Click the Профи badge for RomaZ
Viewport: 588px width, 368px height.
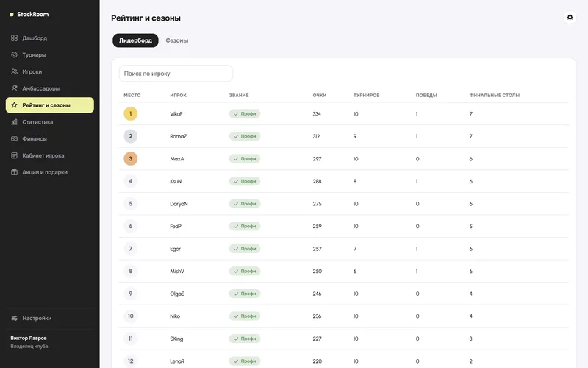coord(245,136)
